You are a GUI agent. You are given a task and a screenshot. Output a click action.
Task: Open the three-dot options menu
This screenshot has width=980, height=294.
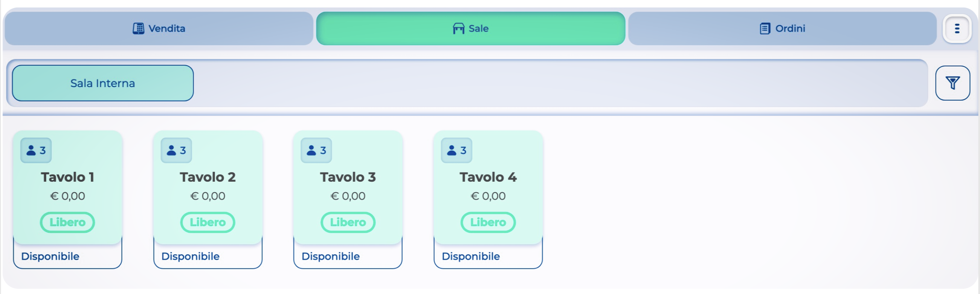[956, 29]
